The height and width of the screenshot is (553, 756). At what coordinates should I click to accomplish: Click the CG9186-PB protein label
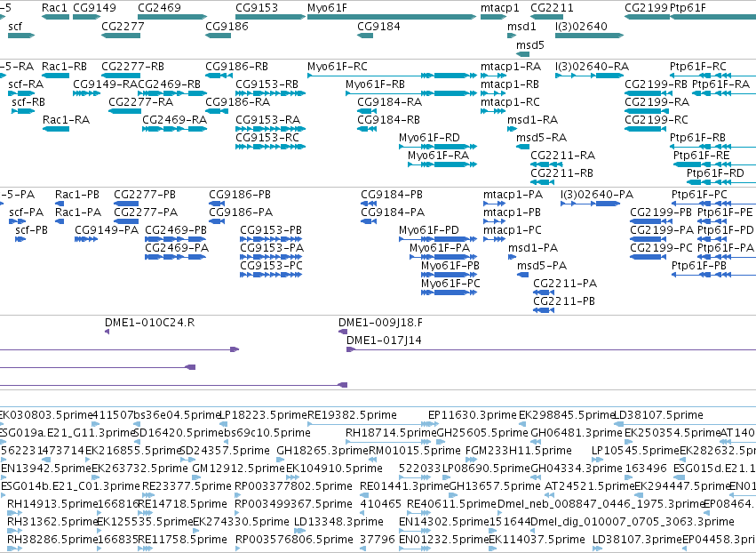point(240,195)
